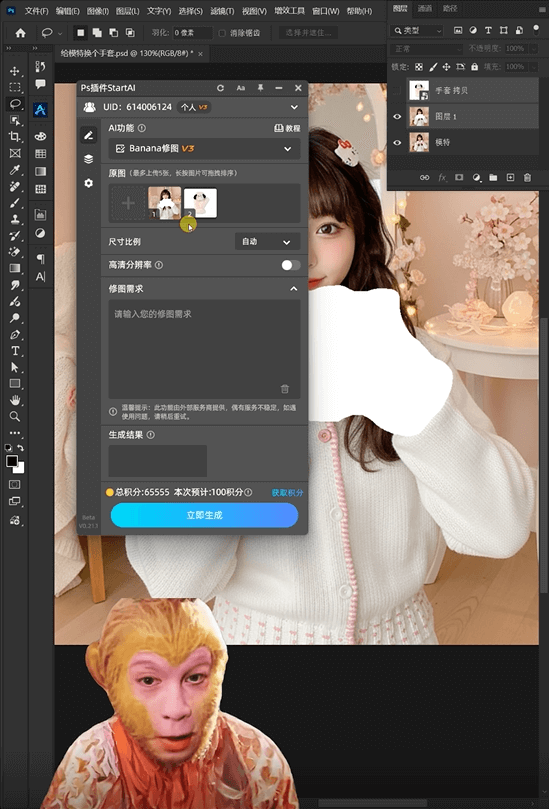
Task: Select the Lasso tool in toolbar
Action: 15,104
